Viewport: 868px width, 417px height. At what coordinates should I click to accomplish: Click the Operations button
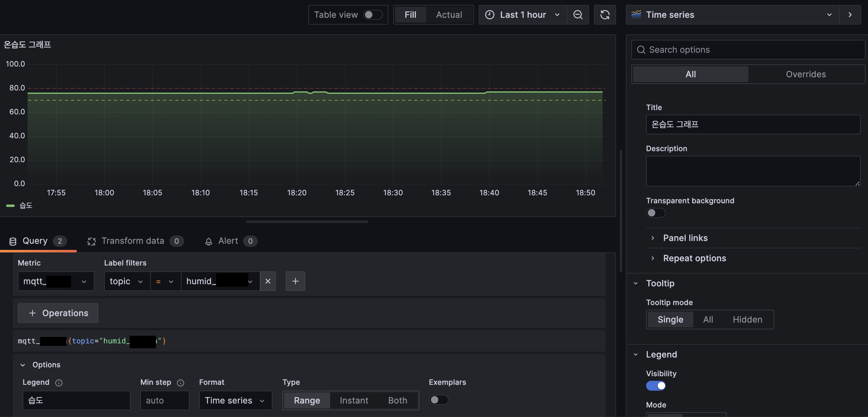[x=58, y=313]
